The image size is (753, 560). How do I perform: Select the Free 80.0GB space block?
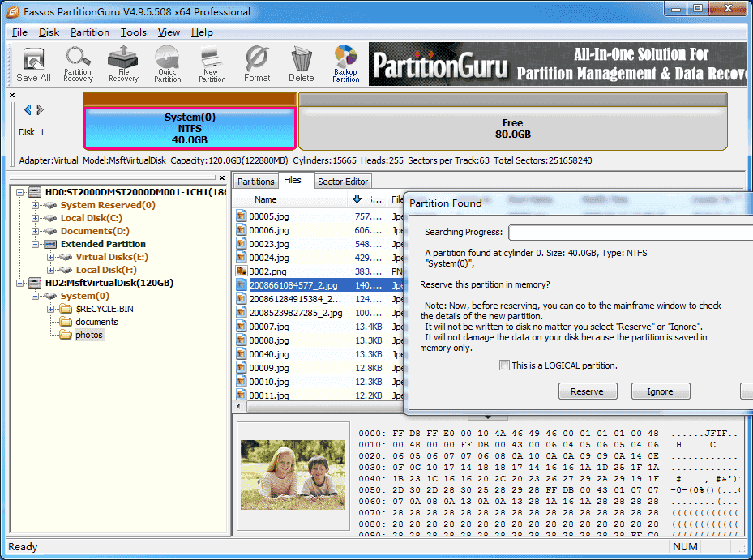click(x=513, y=129)
